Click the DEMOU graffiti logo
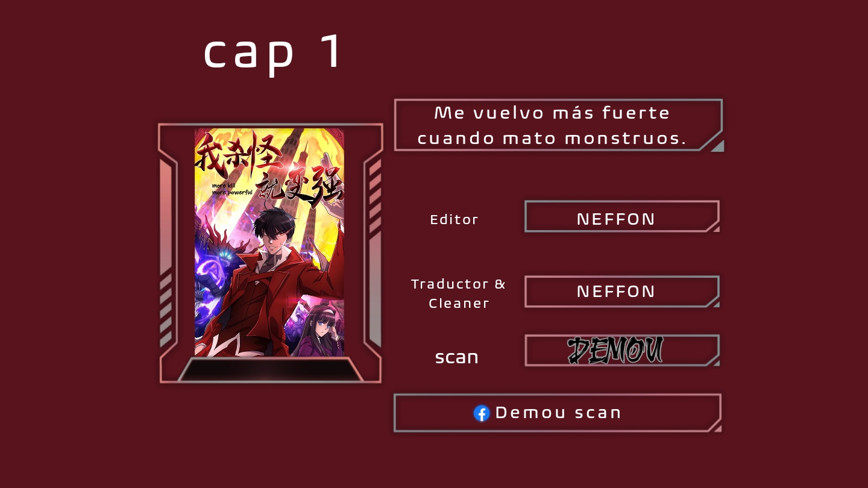868x488 pixels. (615, 350)
